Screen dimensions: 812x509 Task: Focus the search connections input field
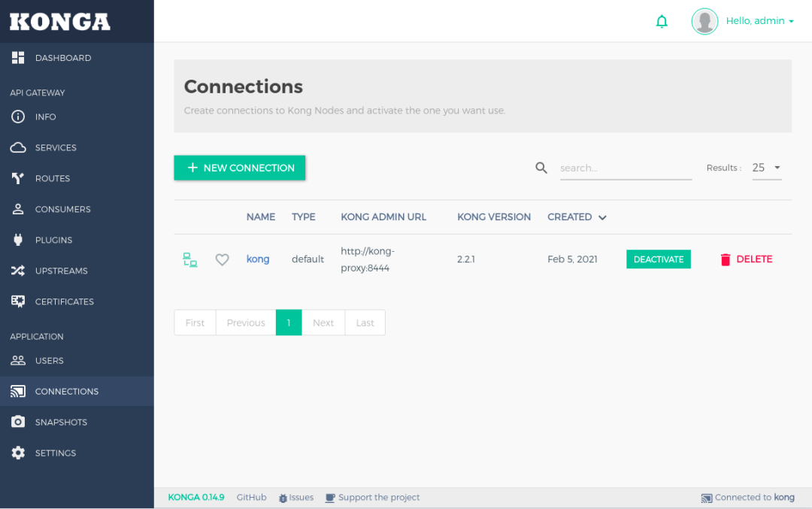tap(626, 168)
